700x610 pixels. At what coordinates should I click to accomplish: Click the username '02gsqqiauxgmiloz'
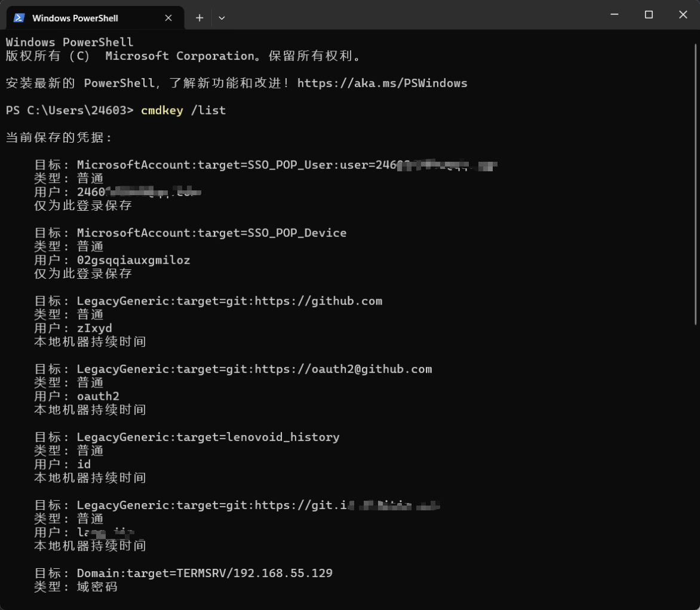(133, 260)
